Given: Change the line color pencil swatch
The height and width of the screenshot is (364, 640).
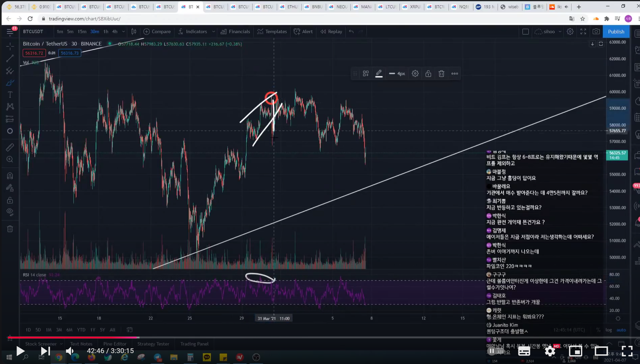Looking at the screenshot, I should [x=379, y=73].
